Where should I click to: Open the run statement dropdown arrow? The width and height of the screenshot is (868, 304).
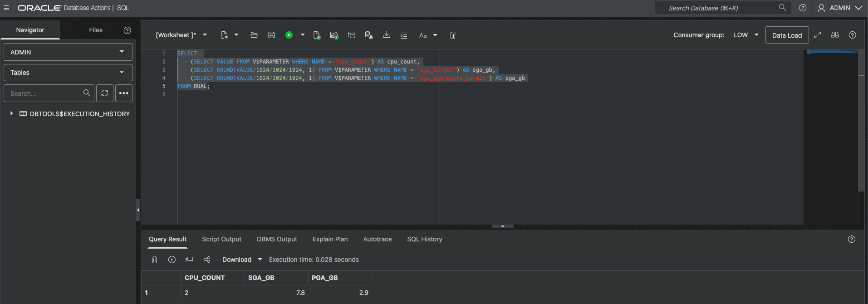coord(303,35)
